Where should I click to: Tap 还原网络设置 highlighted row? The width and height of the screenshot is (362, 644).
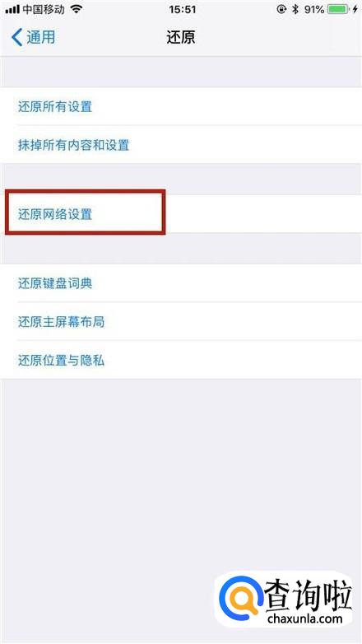(181, 213)
